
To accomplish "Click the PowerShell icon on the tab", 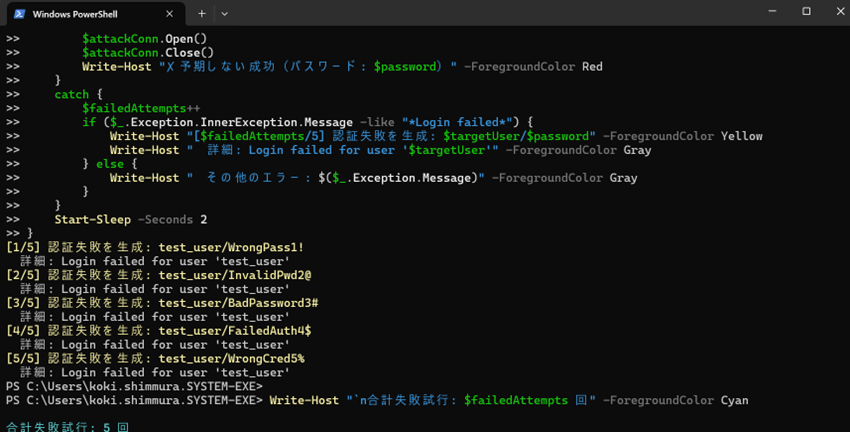I will pyautogui.click(x=18, y=14).
